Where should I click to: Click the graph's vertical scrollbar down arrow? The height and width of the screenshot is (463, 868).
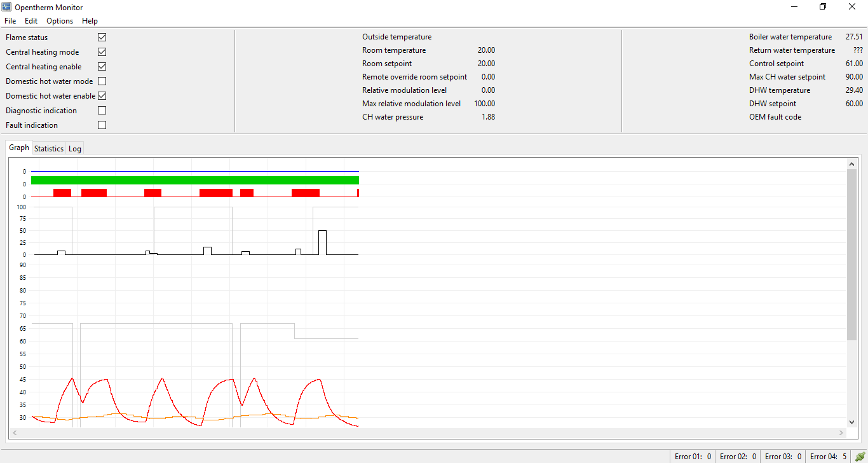tap(852, 422)
